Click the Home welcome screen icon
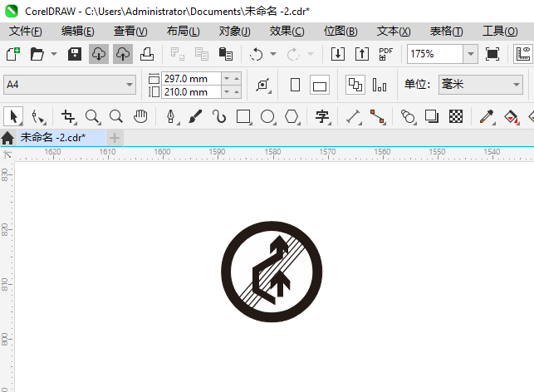The height and width of the screenshot is (392, 534). point(7,138)
